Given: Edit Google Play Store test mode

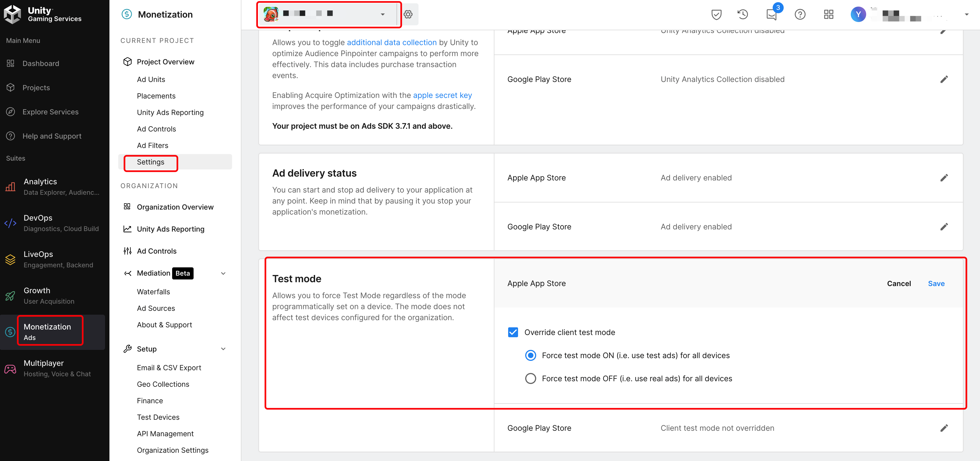Looking at the screenshot, I should pos(944,428).
